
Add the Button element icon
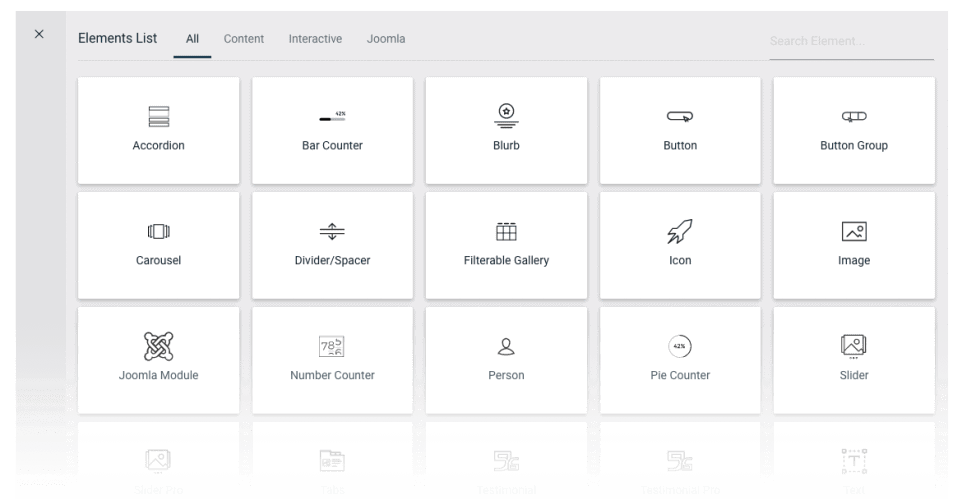tap(680, 116)
